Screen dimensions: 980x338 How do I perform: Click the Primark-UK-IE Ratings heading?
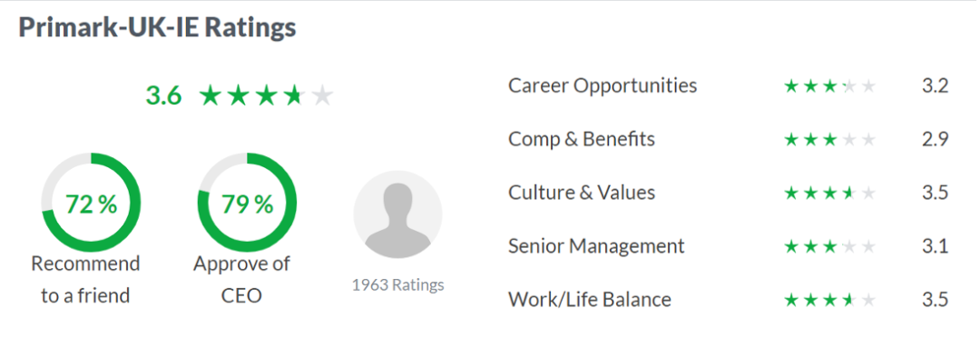click(158, 27)
